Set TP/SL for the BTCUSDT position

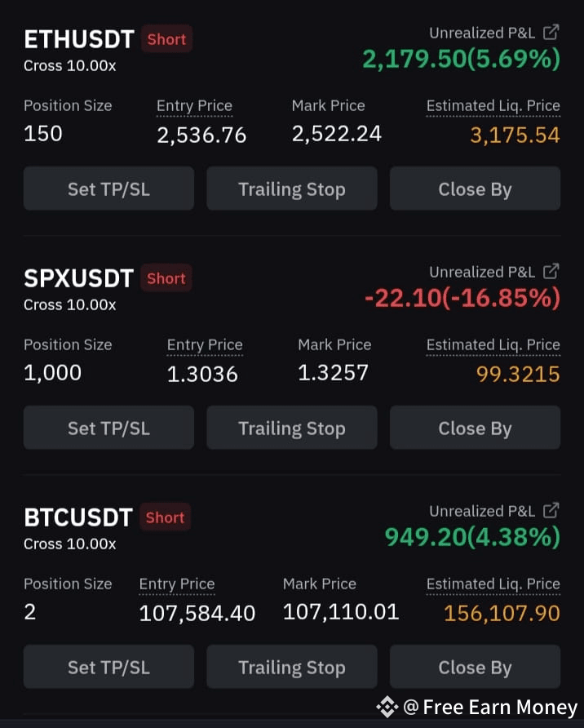[x=108, y=667]
